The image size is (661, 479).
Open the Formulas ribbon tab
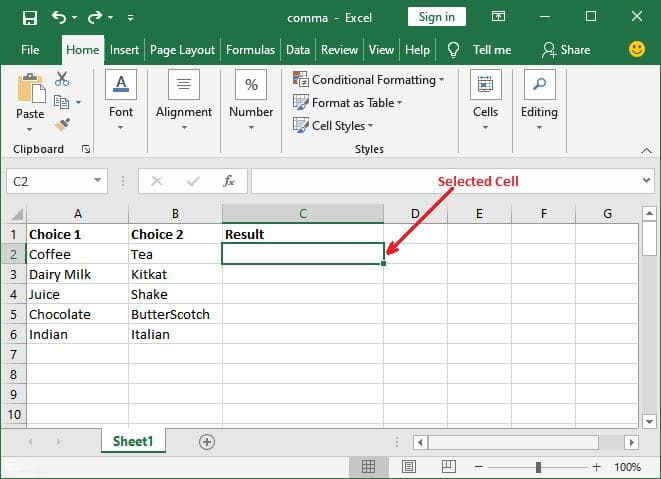pyautogui.click(x=250, y=50)
